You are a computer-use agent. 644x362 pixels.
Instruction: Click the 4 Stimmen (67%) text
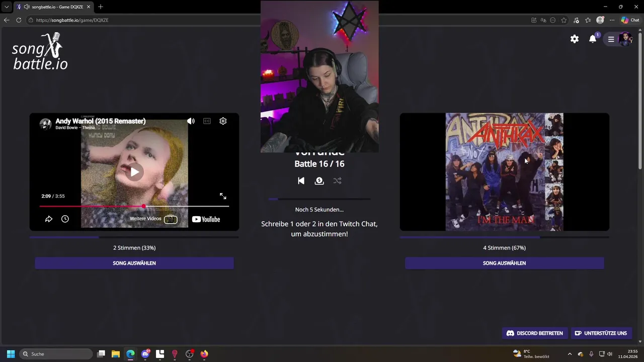(x=504, y=248)
